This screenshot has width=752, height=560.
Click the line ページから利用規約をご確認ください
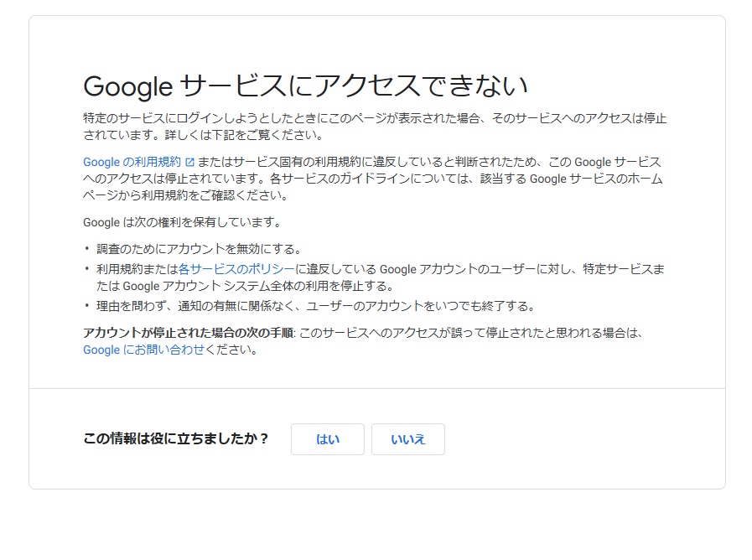186,195
